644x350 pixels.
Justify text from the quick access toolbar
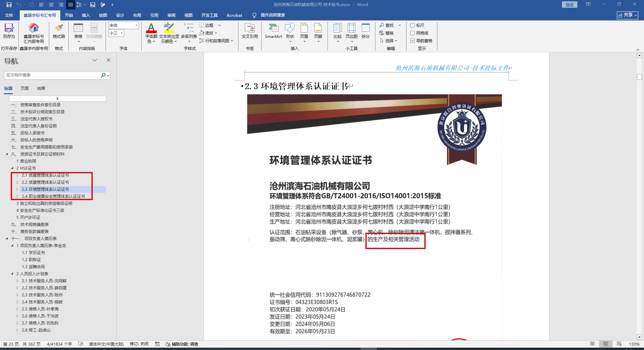71,5
